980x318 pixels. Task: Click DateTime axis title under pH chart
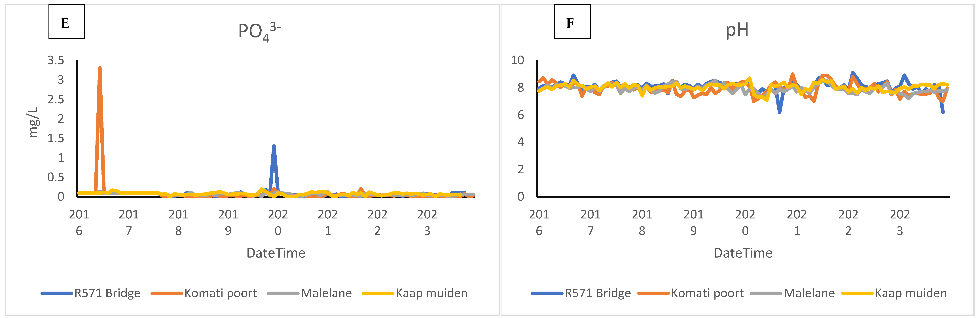click(x=743, y=253)
